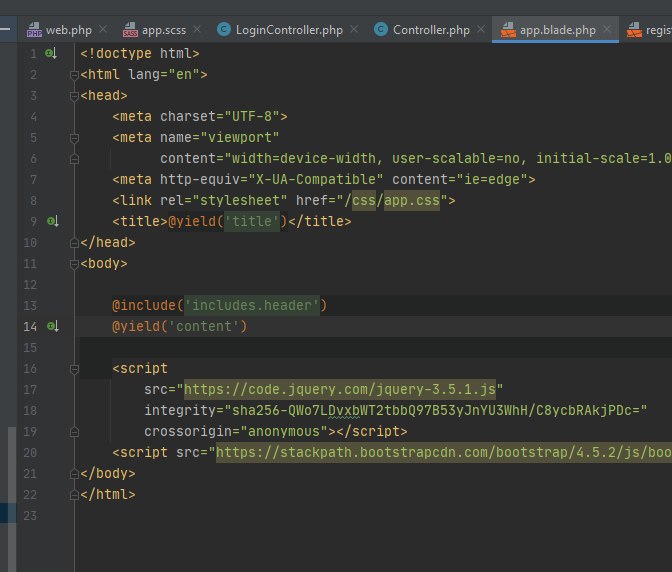This screenshot has width=672, height=572.
Task: Click the 'includes.header' include reference
Action: 252,305
